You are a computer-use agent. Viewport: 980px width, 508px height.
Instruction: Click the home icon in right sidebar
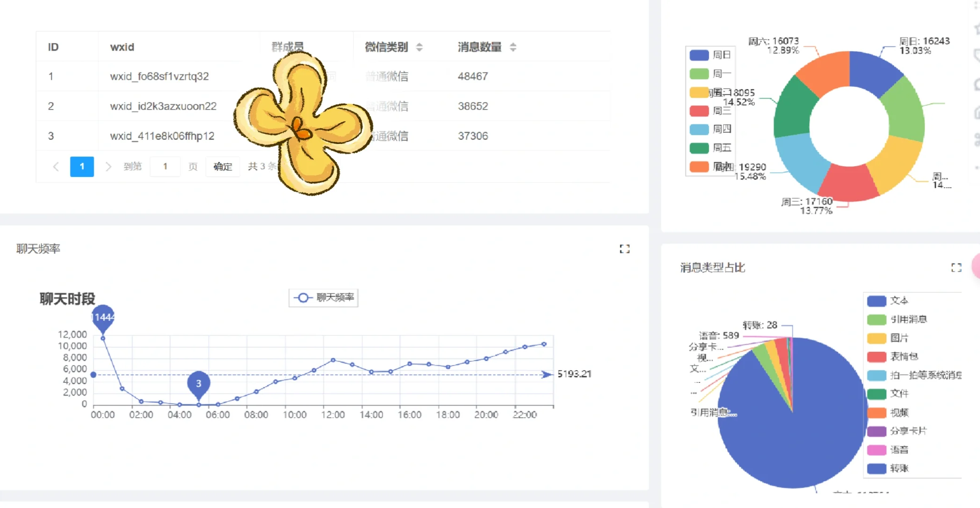coord(977,113)
